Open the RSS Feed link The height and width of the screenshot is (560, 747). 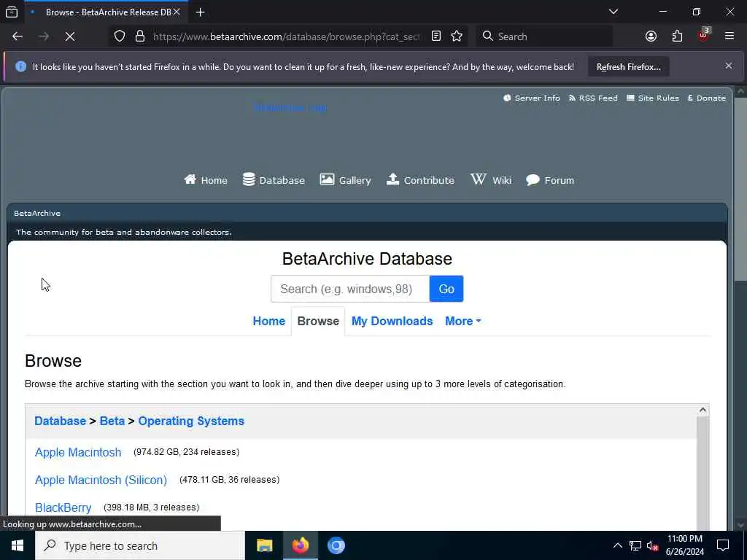[593, 98]
